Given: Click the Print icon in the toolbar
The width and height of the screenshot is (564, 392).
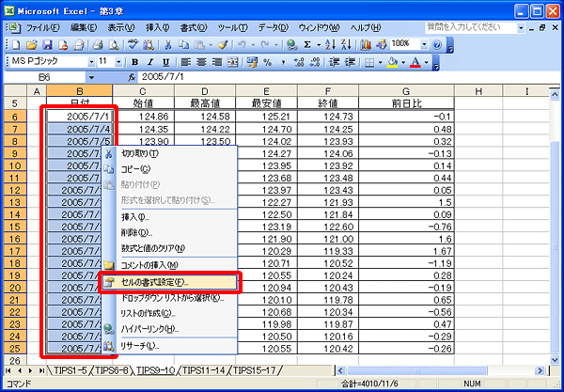Looking at the screenshot, I should (98, 44).
